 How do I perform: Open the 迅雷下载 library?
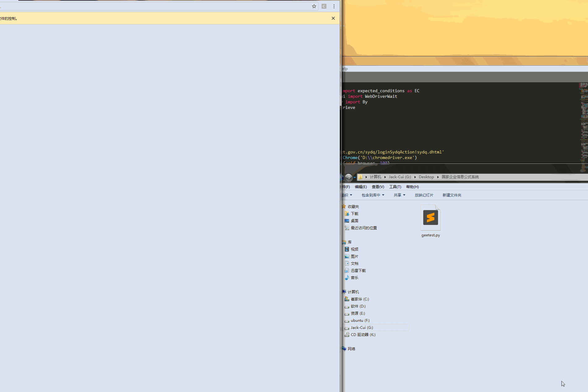358,271
